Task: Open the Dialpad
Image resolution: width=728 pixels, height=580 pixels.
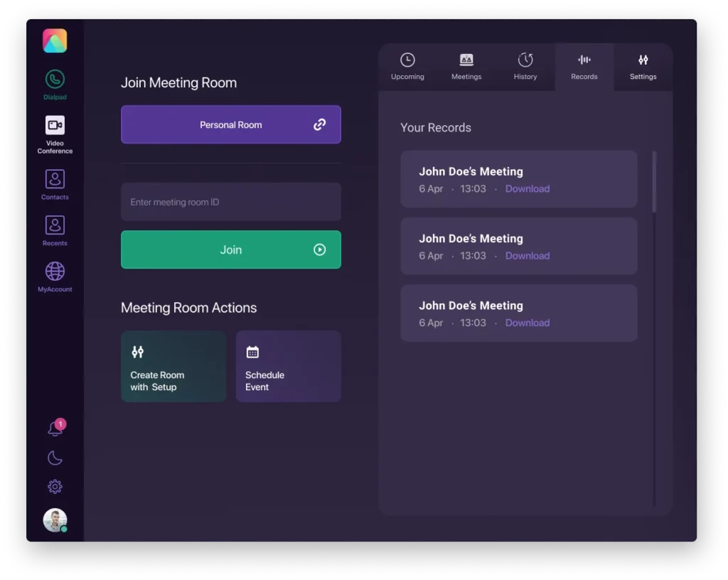Action: tap(55, 78)
